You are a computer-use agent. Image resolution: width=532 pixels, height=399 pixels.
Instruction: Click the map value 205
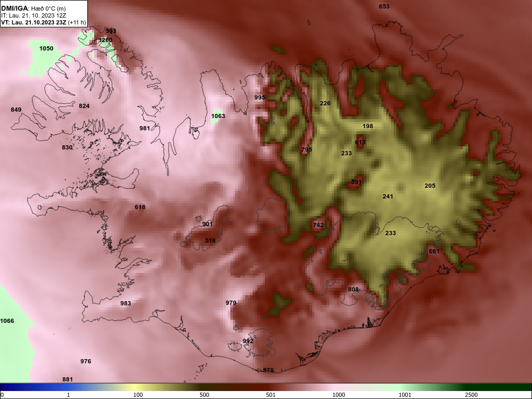point(430,186)
